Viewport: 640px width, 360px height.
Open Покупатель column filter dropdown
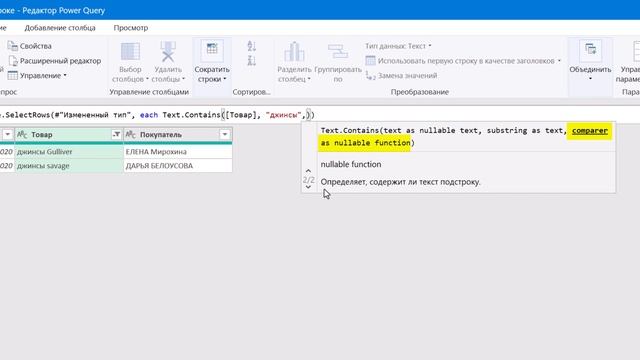point(225,134)
